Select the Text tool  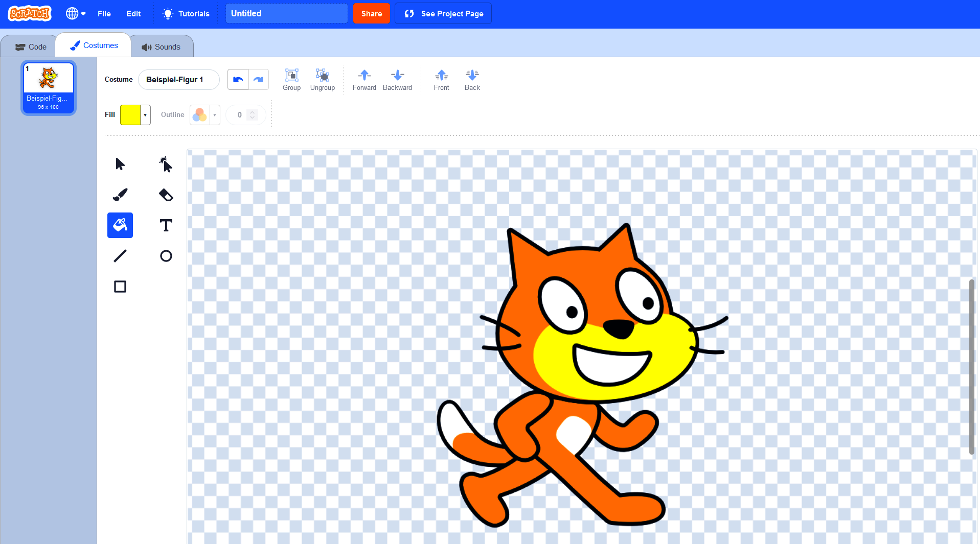166,225
